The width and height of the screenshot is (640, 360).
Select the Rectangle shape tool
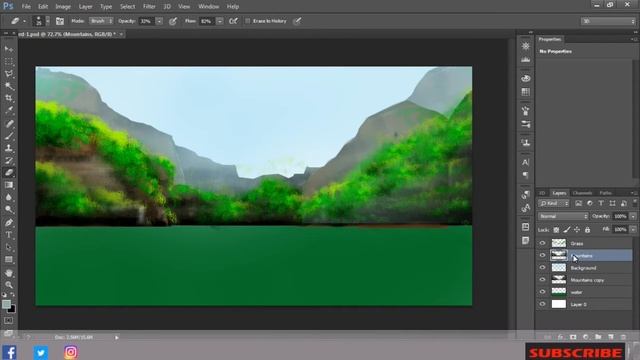9,260
